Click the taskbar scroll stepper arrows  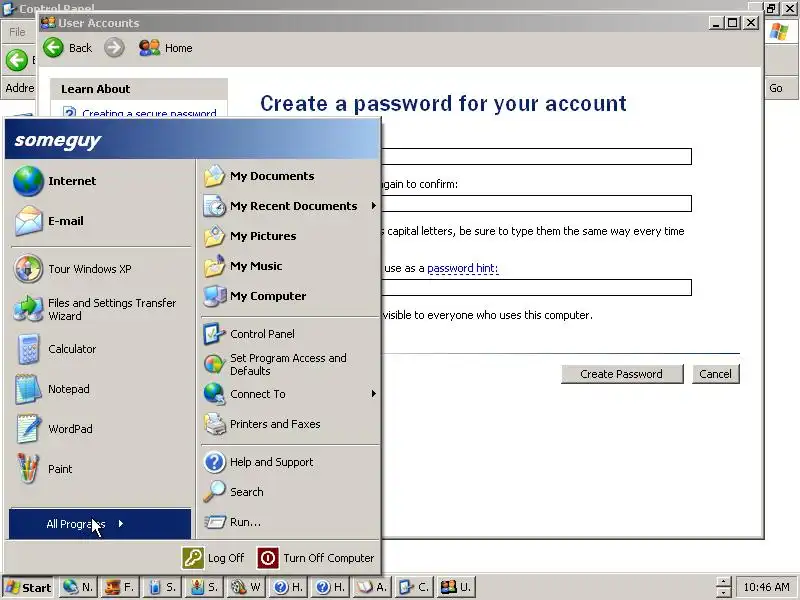723,587
